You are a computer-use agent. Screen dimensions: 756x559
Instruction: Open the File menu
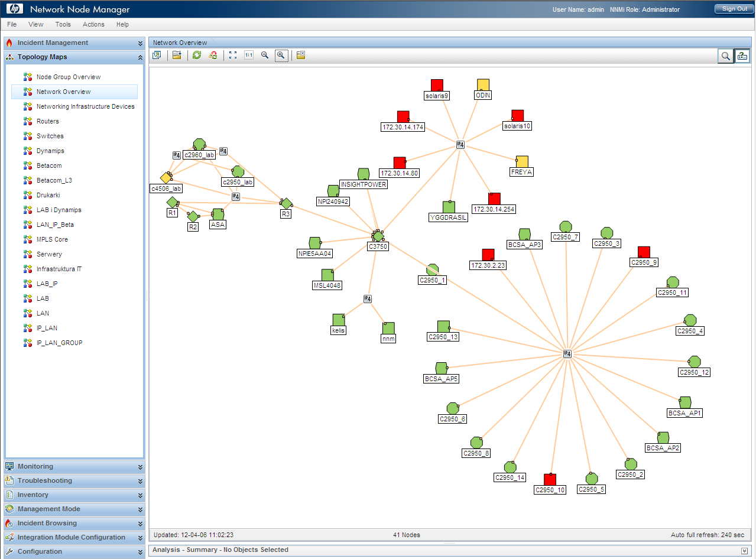click(12, 24)
